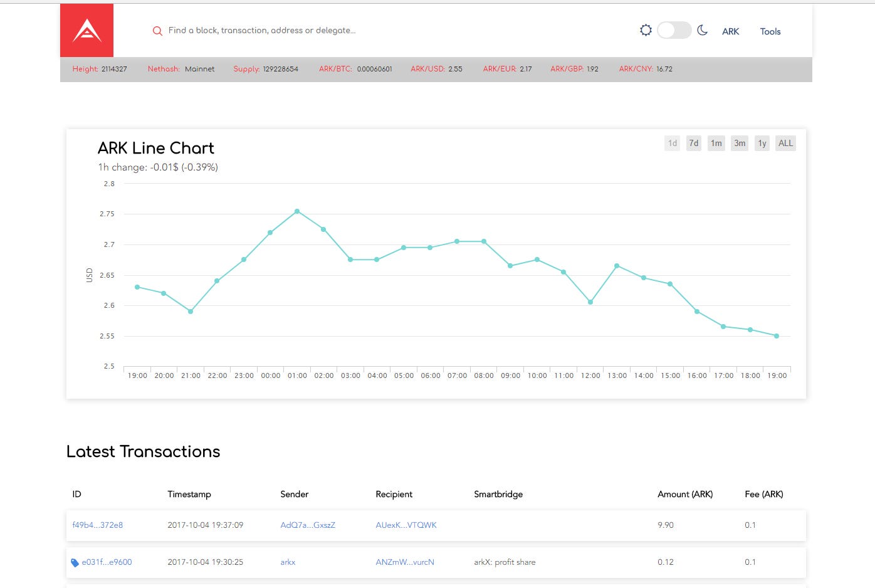
Task: Click the ARK/BTC: 0.00060601 rate
Action: tap(355, 69)
